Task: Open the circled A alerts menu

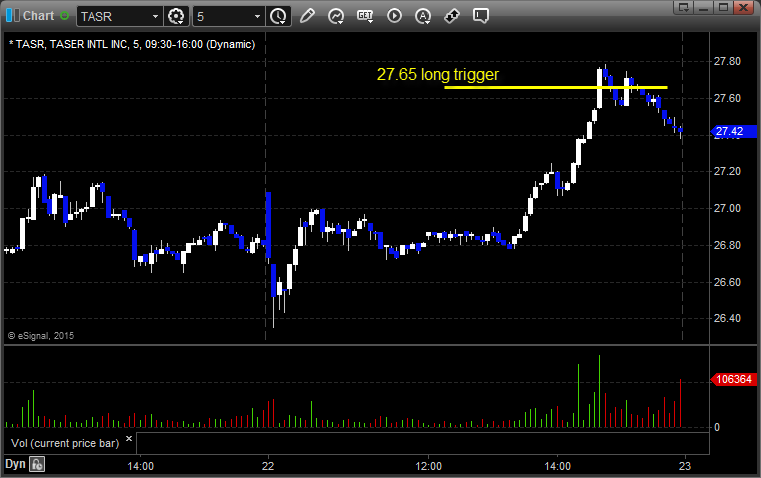Action: click(423, 16)
